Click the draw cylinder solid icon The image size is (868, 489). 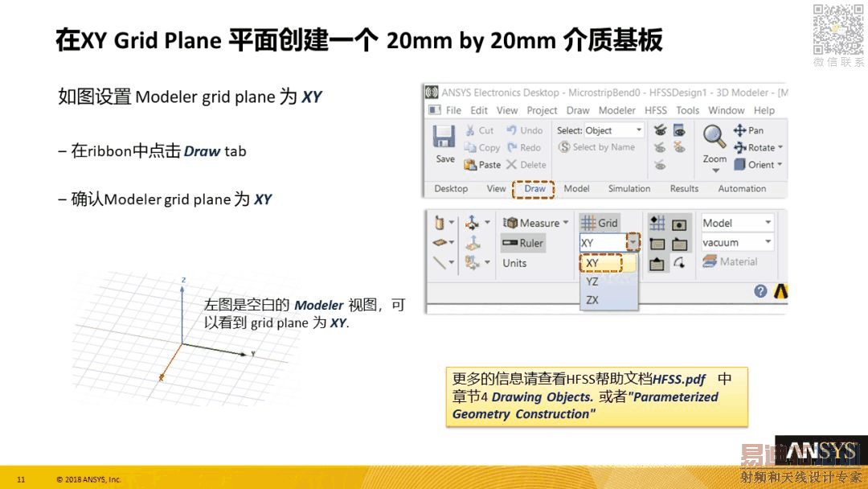(x=440, y=223)
